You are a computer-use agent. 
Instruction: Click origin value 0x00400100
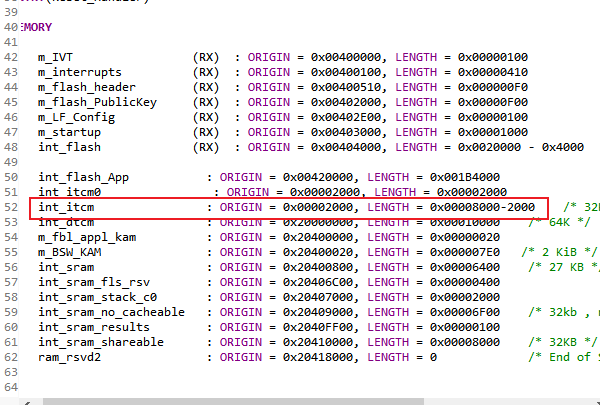(x=346, y=72)
